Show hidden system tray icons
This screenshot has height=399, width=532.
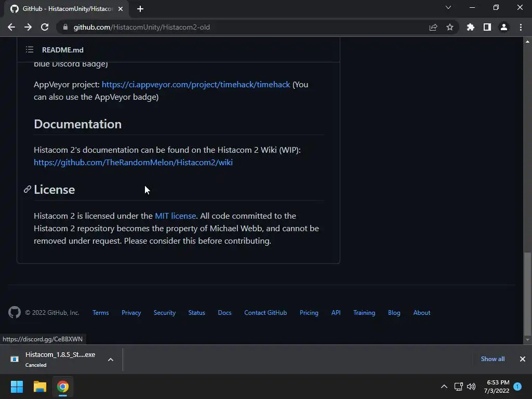point(444,387)
